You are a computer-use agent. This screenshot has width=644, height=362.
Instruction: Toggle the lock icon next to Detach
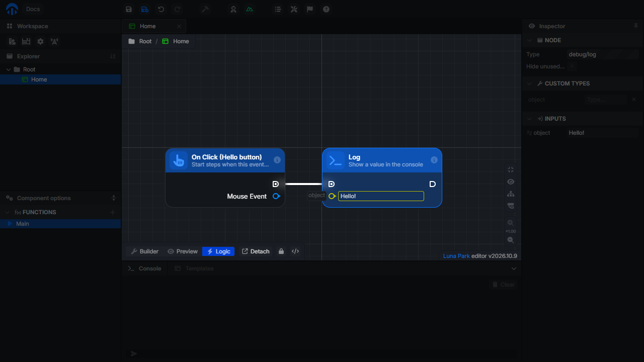pyautogui.click(x=281, y=251)
